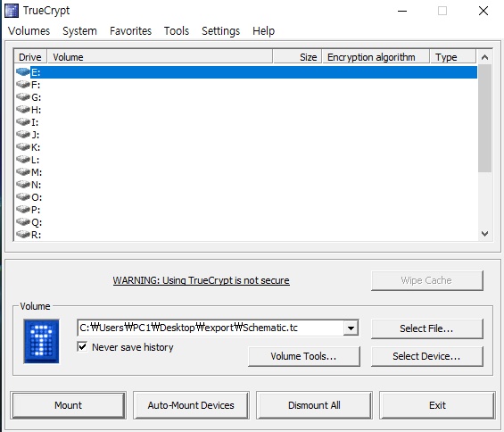Uncheck Never save history checkbox

coord(82,346)
